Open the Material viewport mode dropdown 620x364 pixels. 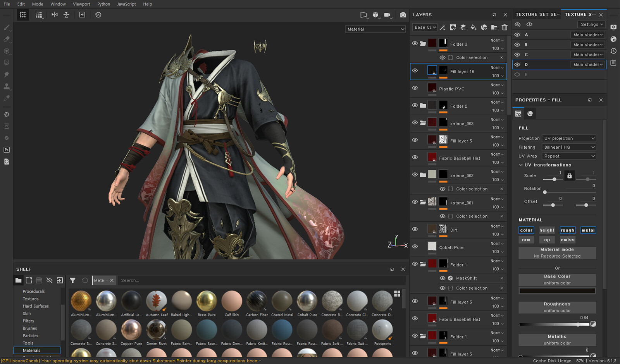[x=375, y=29]
